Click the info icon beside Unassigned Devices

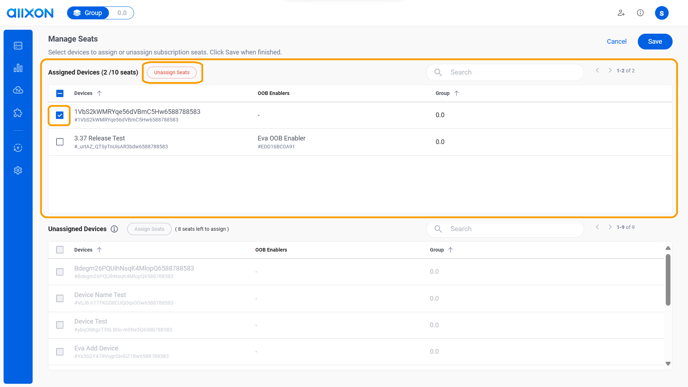114,229
